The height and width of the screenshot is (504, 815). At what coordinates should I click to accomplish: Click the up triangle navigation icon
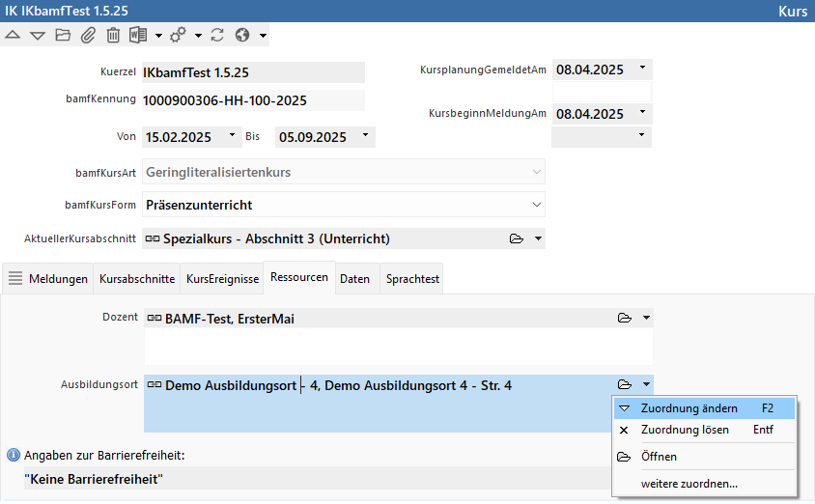(x=13, y=36)
